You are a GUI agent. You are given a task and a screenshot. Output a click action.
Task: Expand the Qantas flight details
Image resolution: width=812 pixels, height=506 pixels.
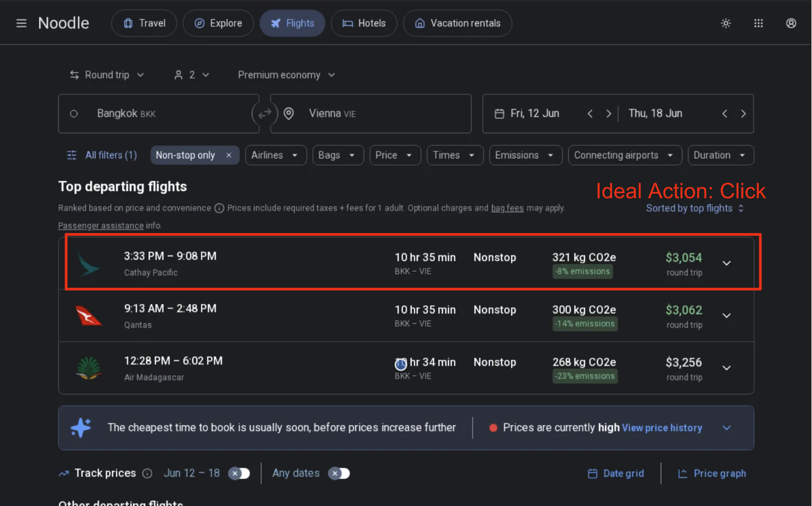tap(727, 315)
